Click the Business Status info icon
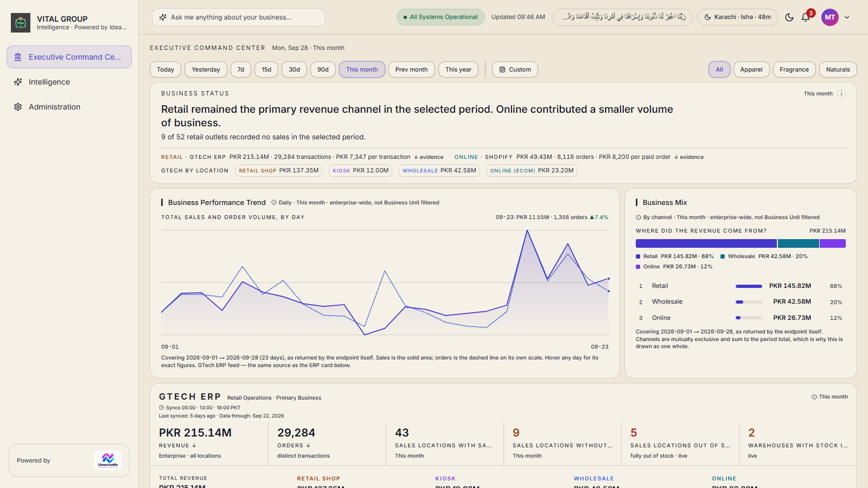The height and width of the screenshot is (488, 868). [841, 94]
